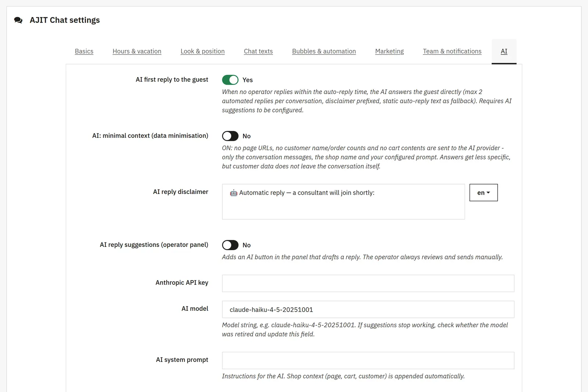Click the chat bubbles icon beside AJIT Chat settings

(18, 20)
